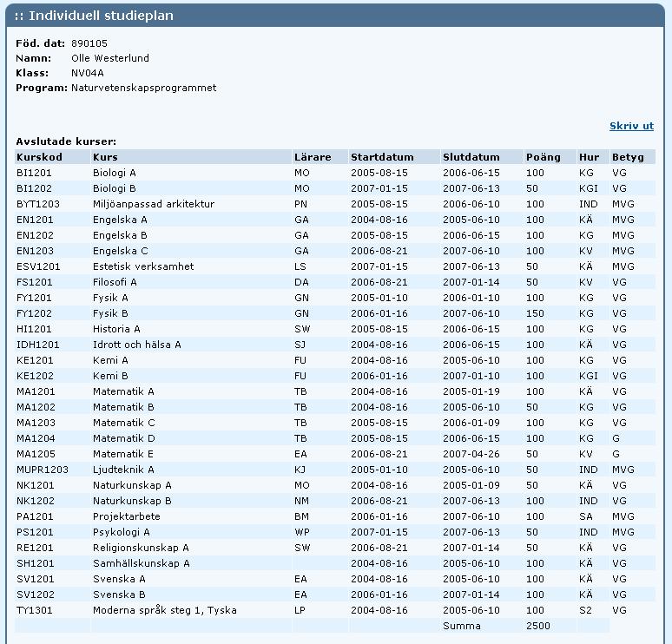Click the Fysik B course name
This screenshot has height=644, width=672.
pyautogui.click(x=110, y=313)
